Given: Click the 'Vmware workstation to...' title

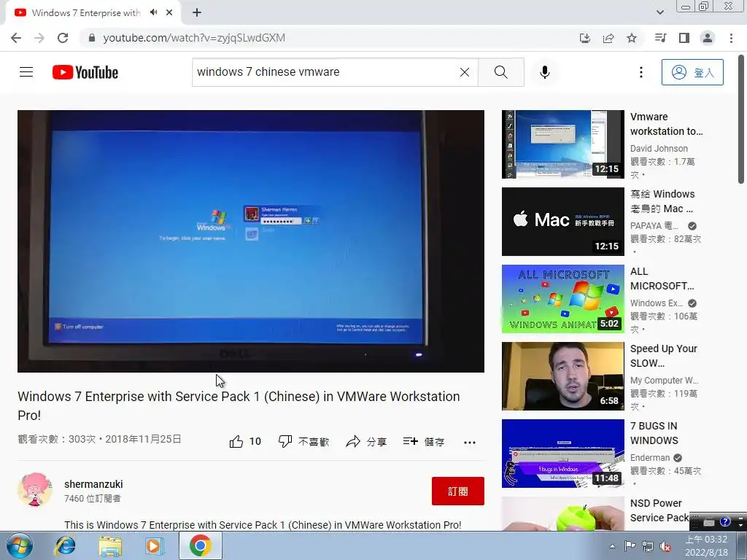Looking at the screenshot, I should pyautogui.click(x=667, y=124).
